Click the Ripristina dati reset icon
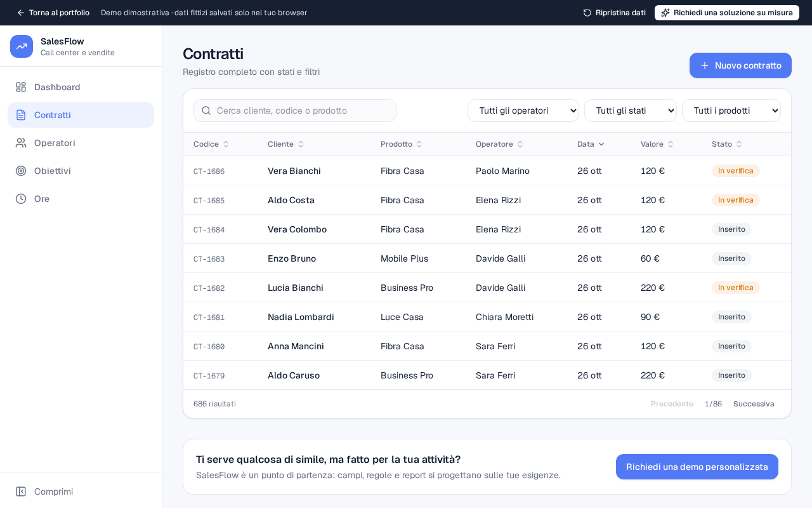The image size is (812, 508). click(x=587, y=13)
